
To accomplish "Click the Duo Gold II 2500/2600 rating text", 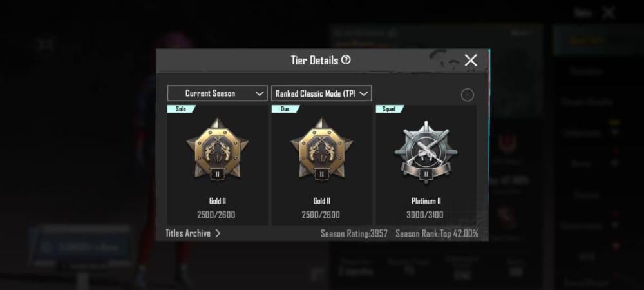I will [321, 215].
